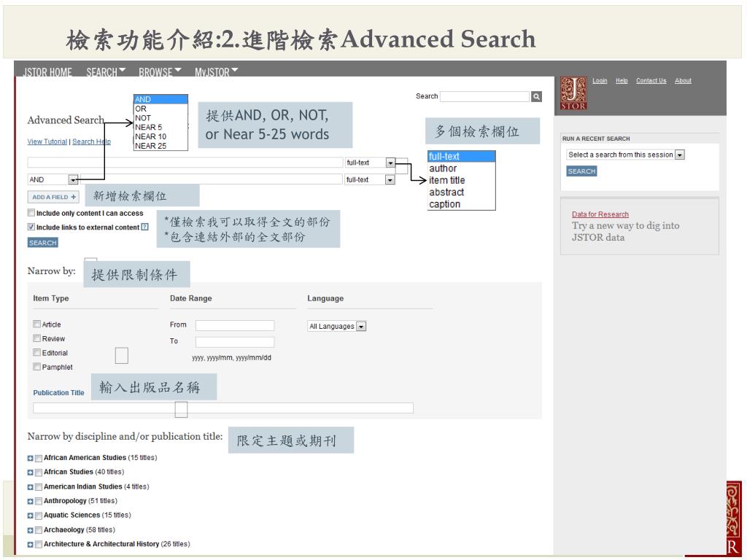The image size is (747, 560).
Task: Click the Date Range From field
Action: (235, 325)
